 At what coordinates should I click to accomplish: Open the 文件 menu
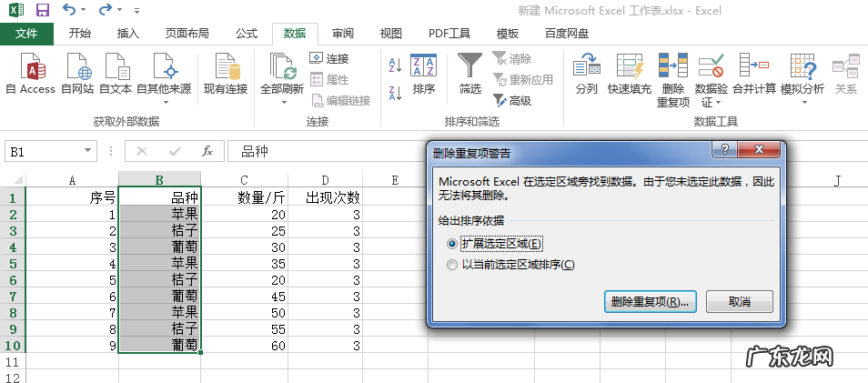26,34
